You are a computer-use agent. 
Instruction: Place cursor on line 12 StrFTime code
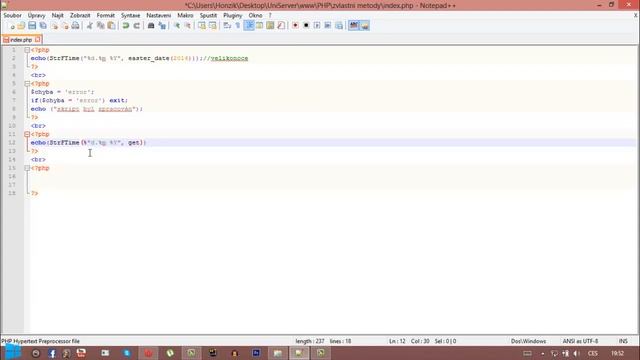[64, 143]
